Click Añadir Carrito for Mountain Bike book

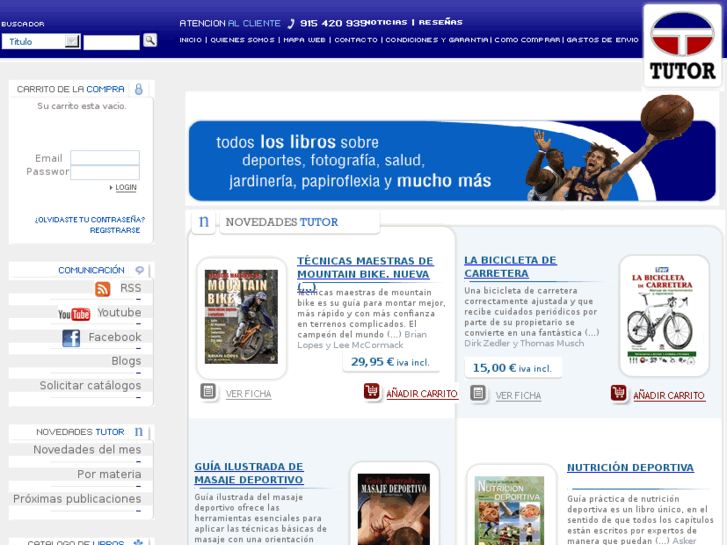click(x=422, y=394)
